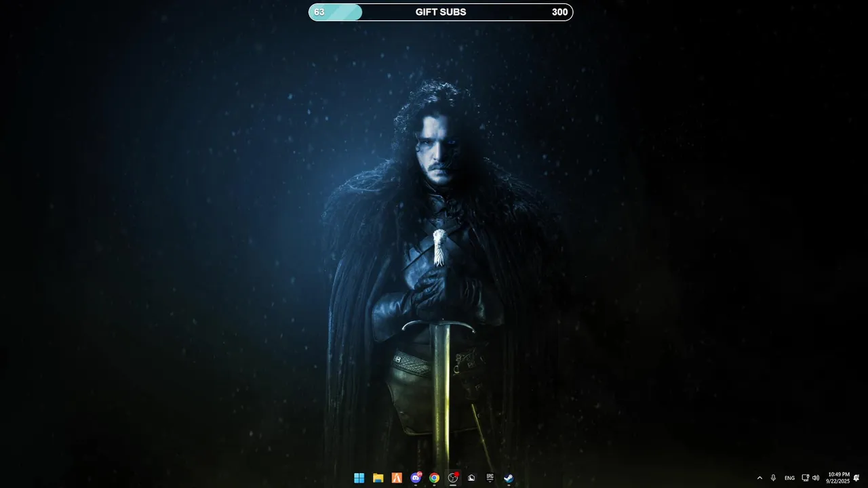Switch to the OBS Studio taskbar icon
Viewport: 868px width, 488px height.
[453, 478]
